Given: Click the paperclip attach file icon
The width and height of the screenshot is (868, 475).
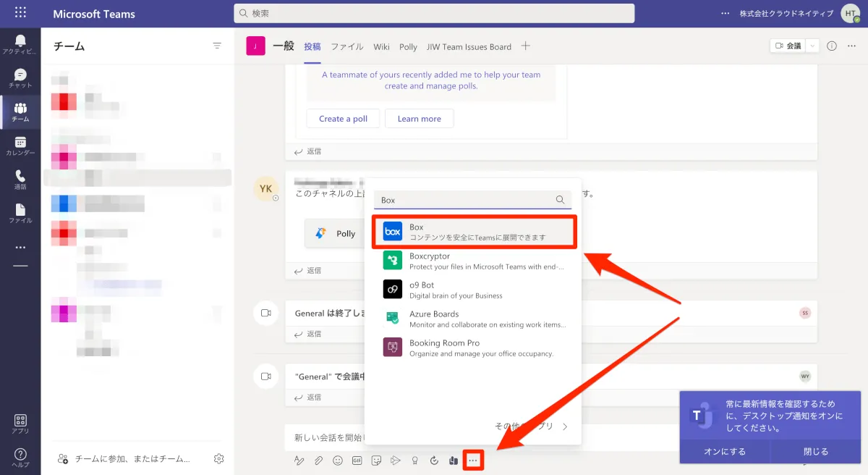Looking at the screenshot, I should point(318,460).
